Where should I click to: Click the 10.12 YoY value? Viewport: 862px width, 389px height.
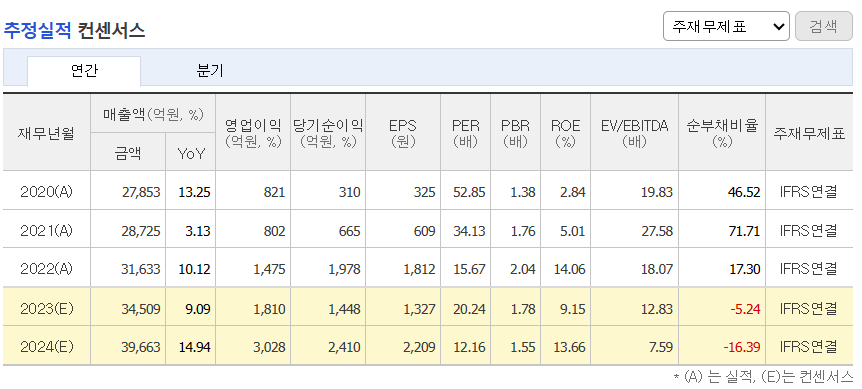[195, 270]
